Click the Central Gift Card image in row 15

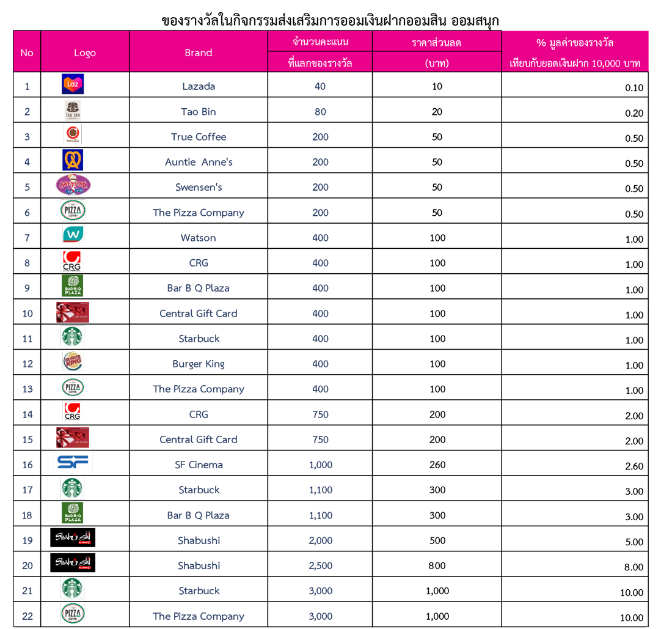click(73, 438)
